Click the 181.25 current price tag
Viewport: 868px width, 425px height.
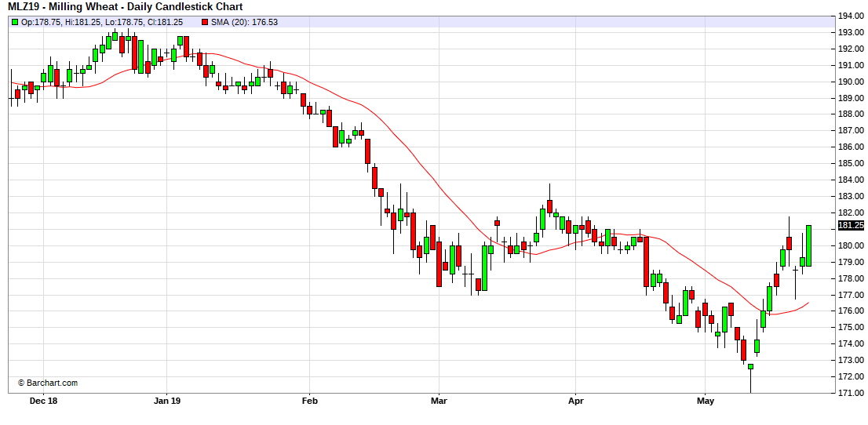[851, 225]
